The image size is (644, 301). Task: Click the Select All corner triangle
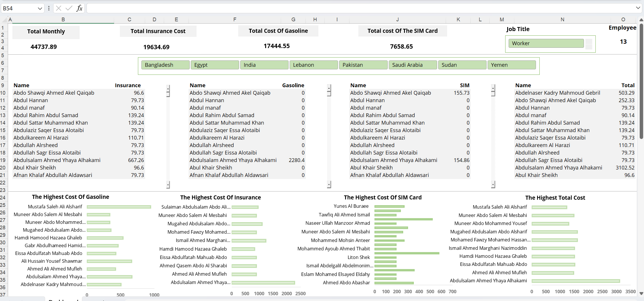coord(4,20)
